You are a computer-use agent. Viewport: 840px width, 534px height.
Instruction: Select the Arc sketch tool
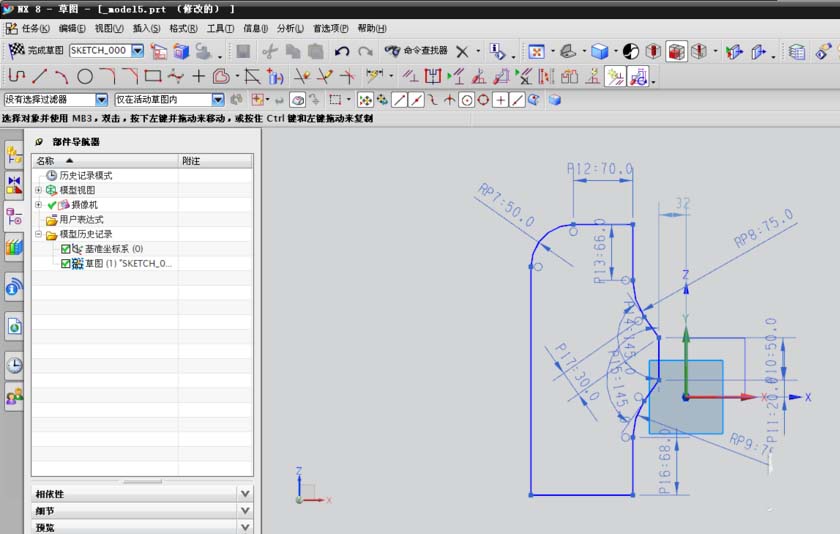click(x=62, y=76)
